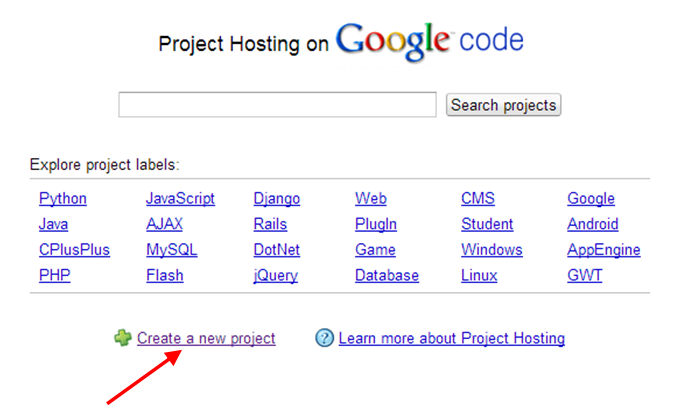
Task: Select the JavaScript label link
Action: pyautogui.click(x=180, y=199)
